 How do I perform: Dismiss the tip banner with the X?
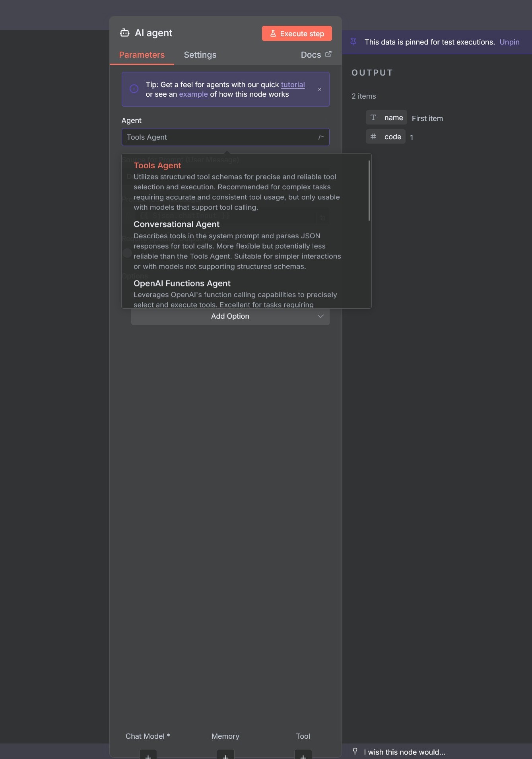[319, 89]
